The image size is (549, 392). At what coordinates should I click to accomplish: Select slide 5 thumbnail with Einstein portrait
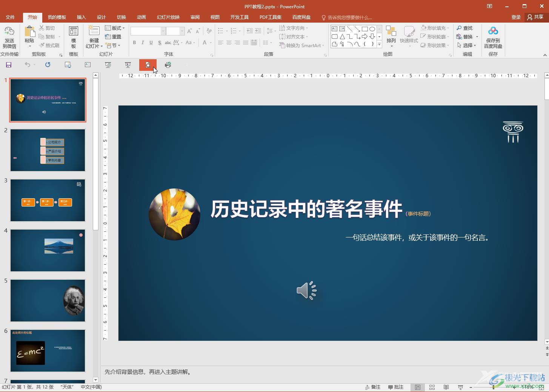click(x=48, y=301)
